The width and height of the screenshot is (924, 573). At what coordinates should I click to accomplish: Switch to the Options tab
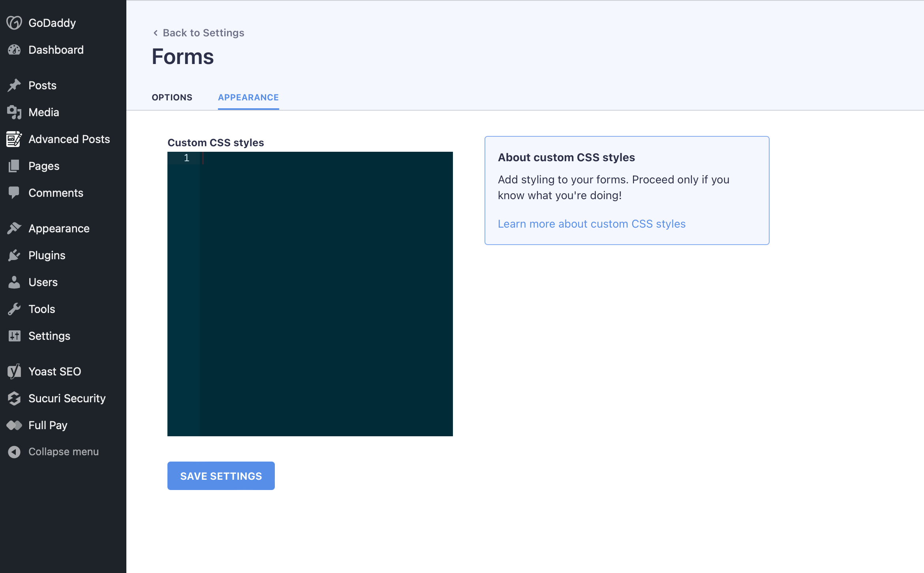click(x=172, y=97)
